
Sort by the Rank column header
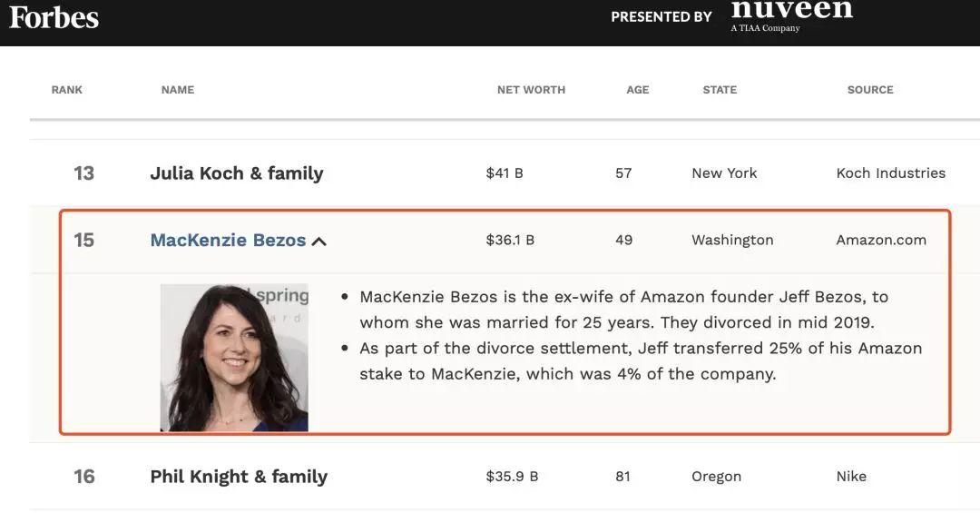[66, 90]
